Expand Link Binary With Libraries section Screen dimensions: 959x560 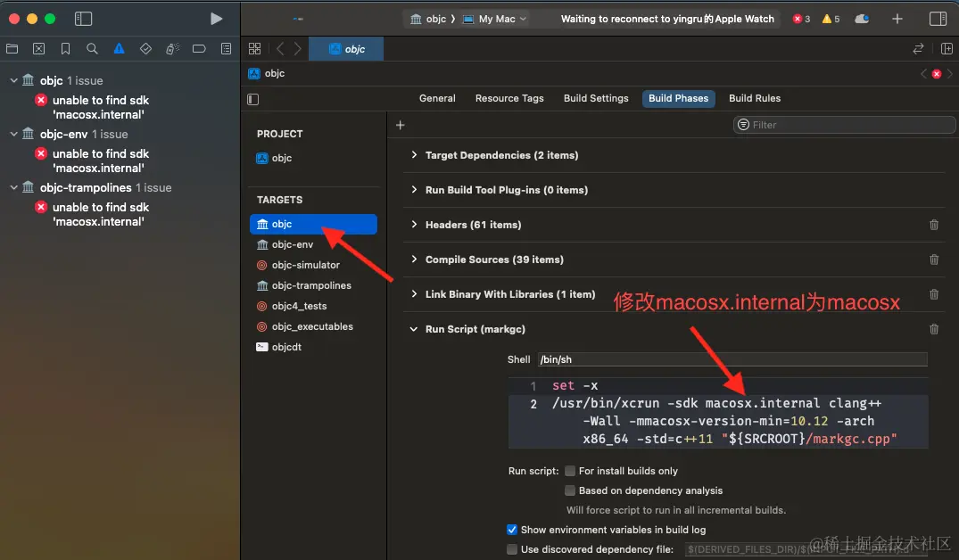click(414, 294)
